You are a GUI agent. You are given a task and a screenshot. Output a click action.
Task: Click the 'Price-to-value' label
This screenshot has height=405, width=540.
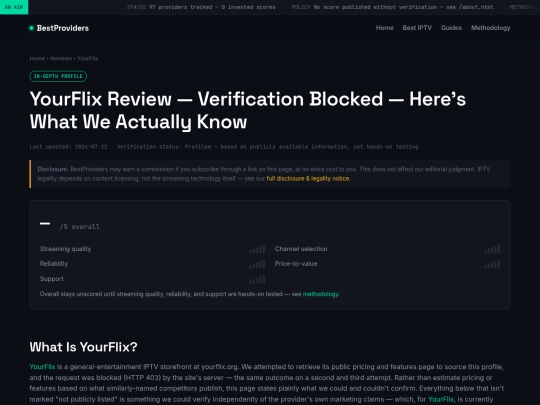pos(296,264)
